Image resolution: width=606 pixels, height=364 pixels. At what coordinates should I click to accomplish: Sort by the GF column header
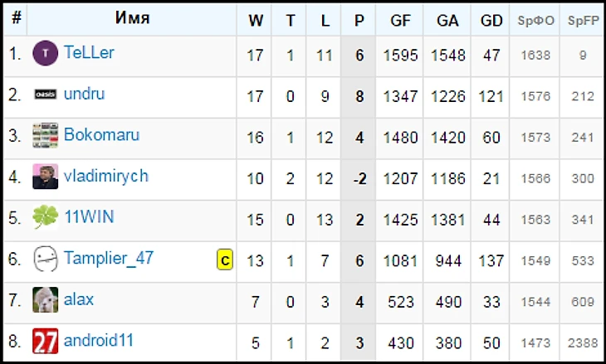pyautogui.click(x=400, y=21)
